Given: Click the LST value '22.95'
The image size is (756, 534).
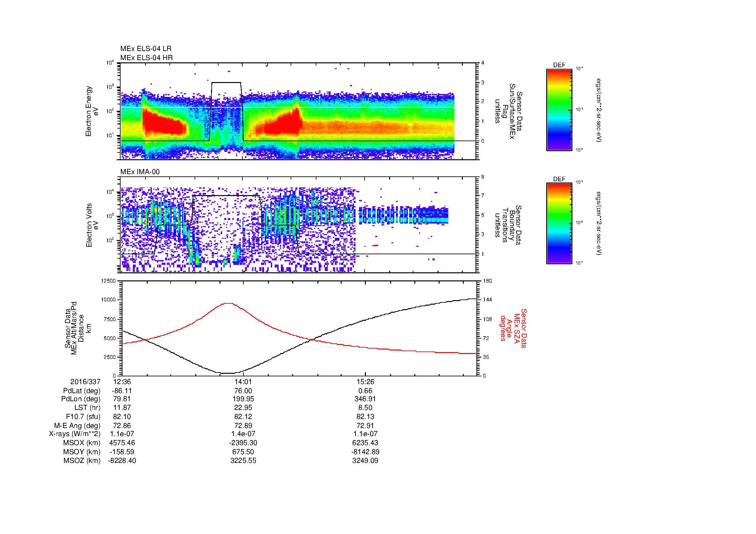Looking at the screenshot, I should (x=243, y=408).
